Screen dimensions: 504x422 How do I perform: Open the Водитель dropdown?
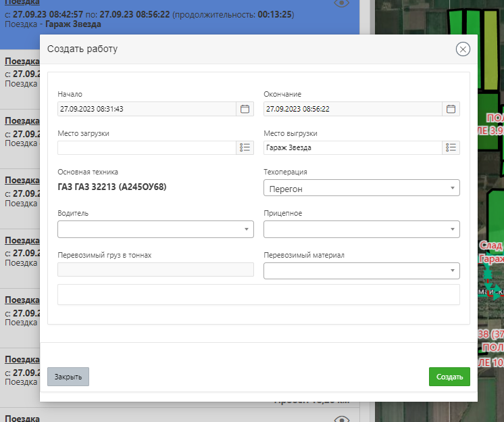[155, 230]
